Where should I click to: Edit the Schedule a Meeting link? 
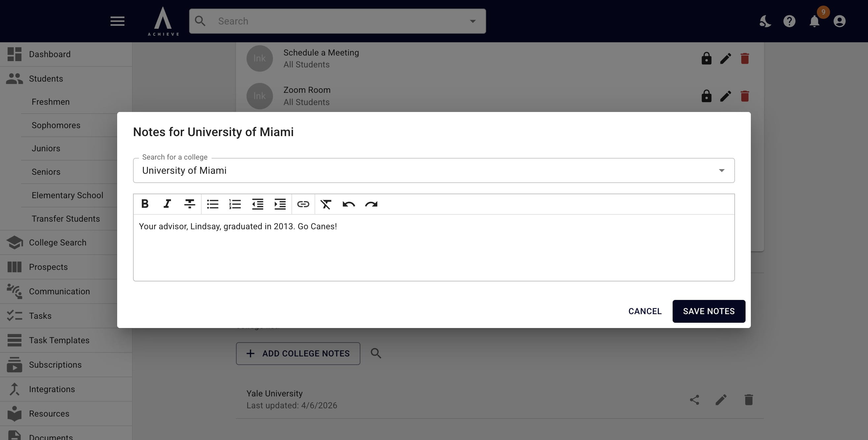pos(725,59)
